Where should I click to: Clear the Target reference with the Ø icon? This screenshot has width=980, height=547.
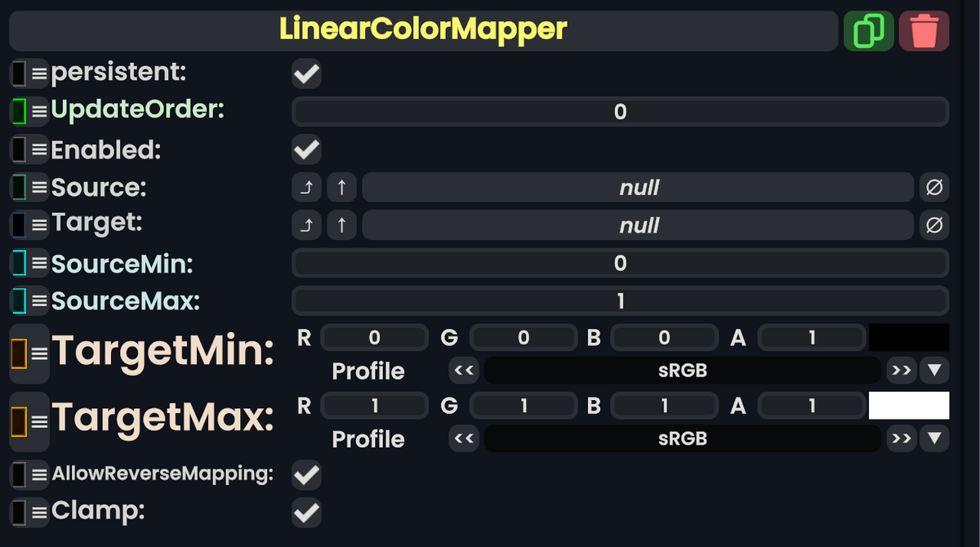pyautogui.click(x=933, y=225)
